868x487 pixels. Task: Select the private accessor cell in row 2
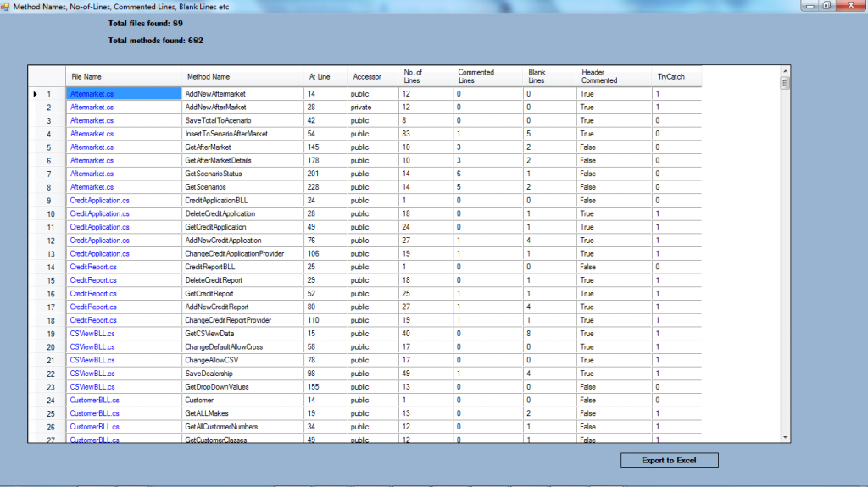pyautogui.click(x=373, y=108)
